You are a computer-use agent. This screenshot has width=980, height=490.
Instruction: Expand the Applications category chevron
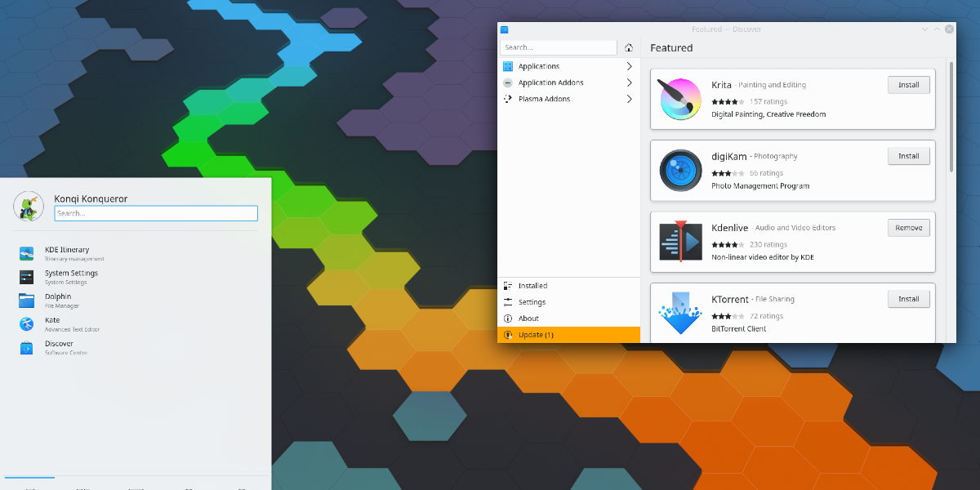(629, 66)
